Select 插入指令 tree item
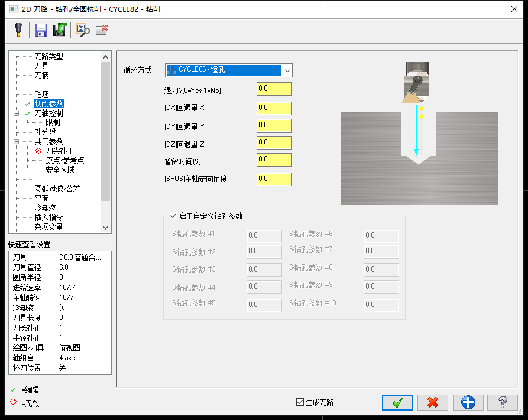 coord(49,217)
